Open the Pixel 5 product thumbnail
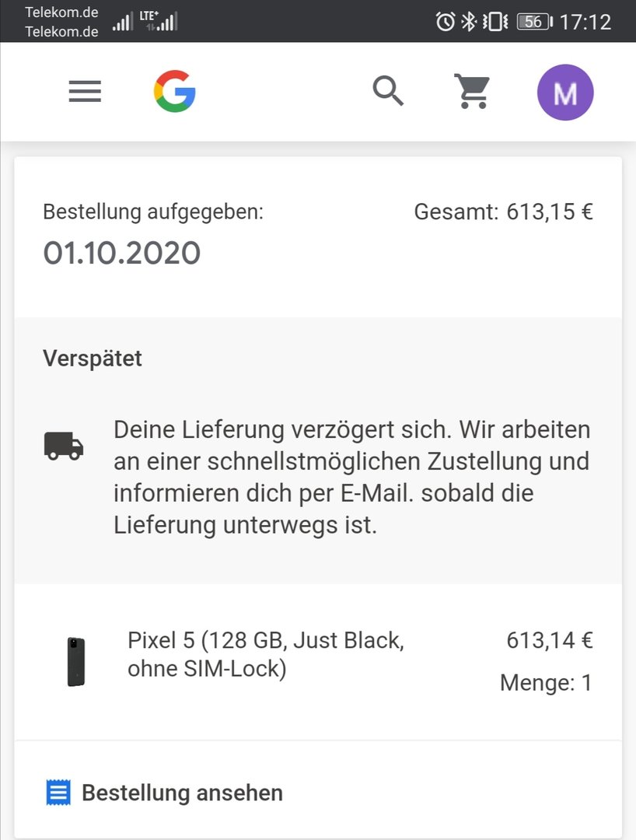636x840 pixels. pos(76,662)
